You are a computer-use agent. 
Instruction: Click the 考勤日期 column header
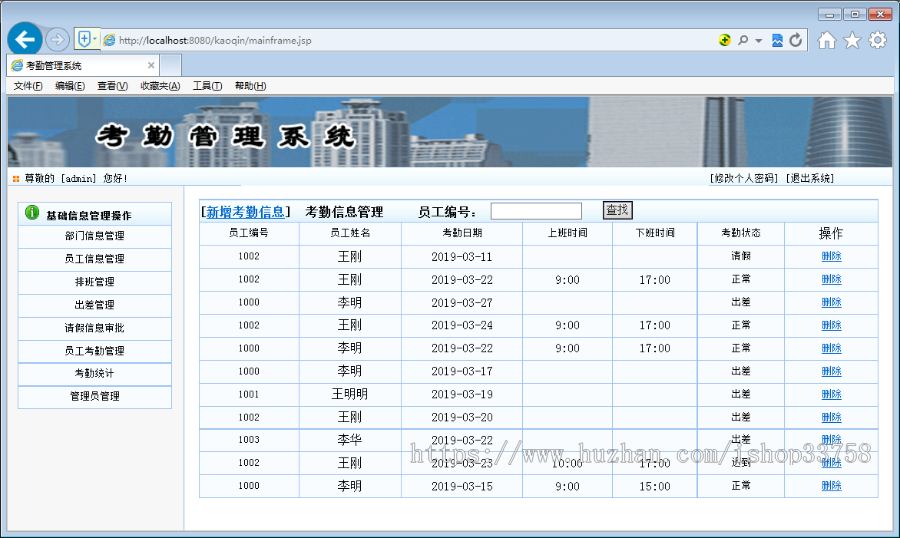pos(462,233)
